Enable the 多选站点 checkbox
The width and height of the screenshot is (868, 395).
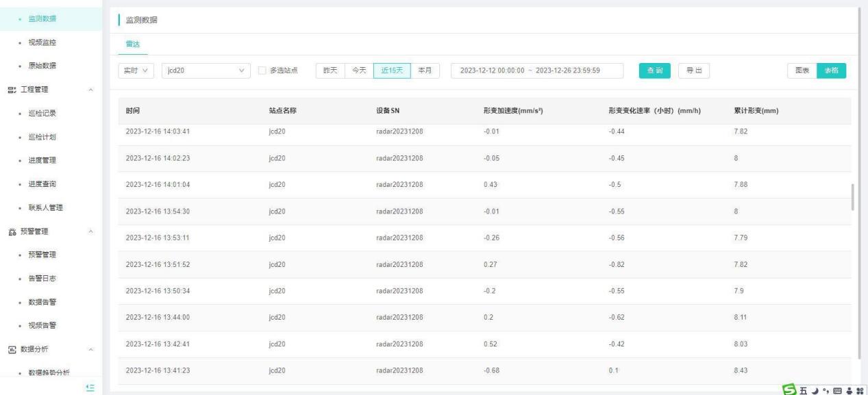pos(263,71)
